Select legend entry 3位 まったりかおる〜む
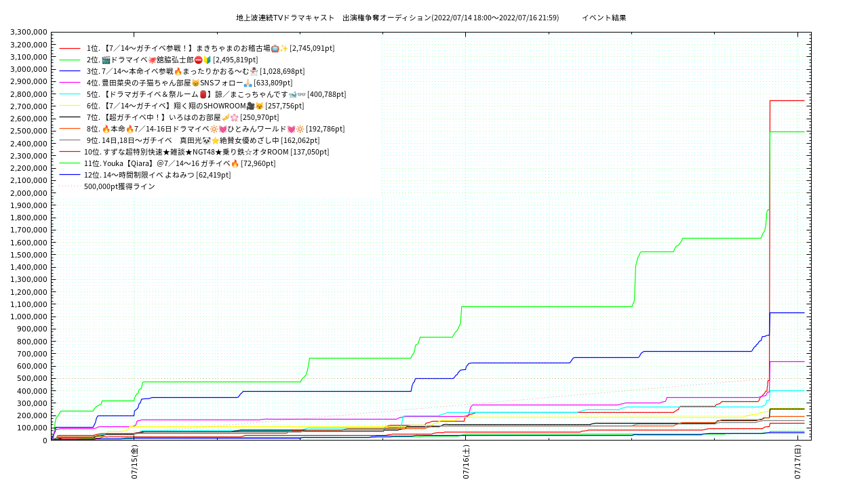The height and width of the screenshot is (488, 868). click(x=195, y=71)
